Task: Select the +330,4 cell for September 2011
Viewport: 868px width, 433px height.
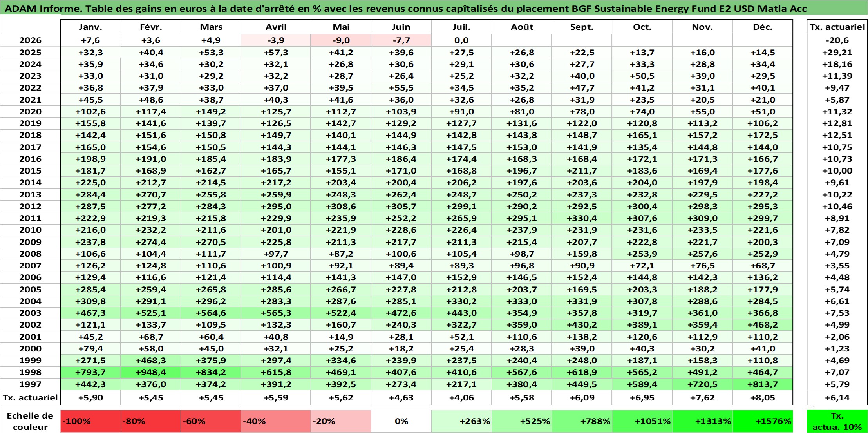Action: click(582, 218)
